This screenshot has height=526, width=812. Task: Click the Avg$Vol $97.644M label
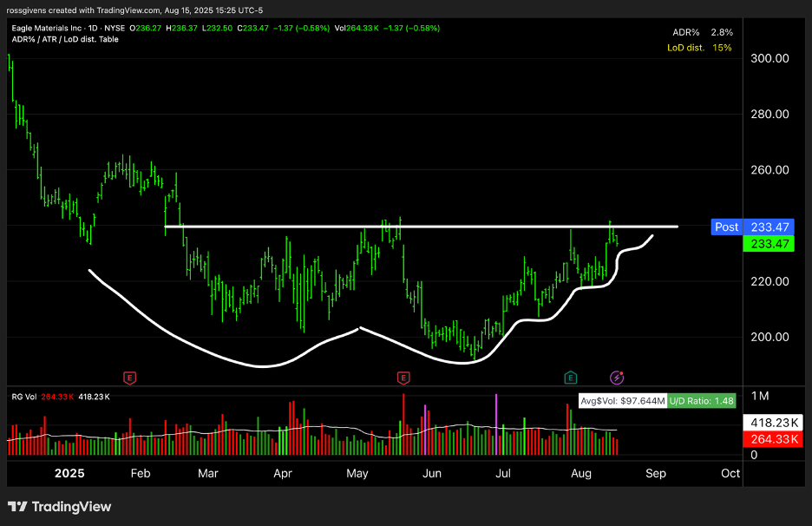click(x=624, y=401)
